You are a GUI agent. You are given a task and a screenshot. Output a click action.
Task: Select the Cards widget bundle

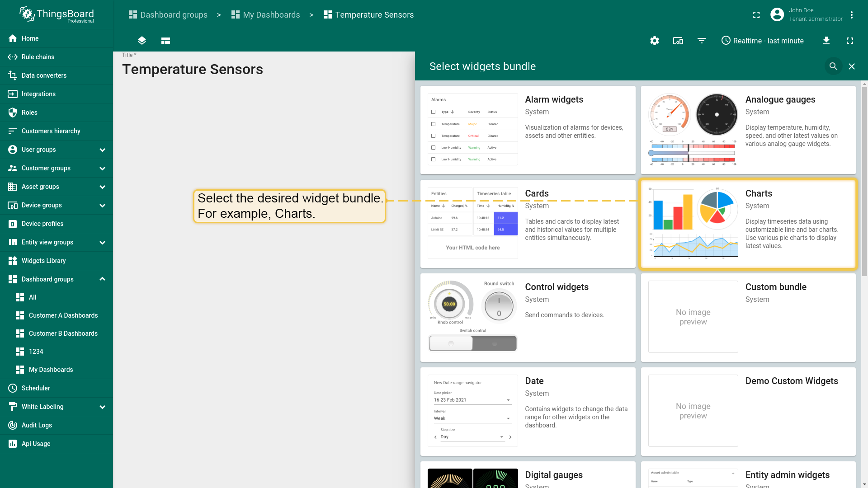pos(528,224)
